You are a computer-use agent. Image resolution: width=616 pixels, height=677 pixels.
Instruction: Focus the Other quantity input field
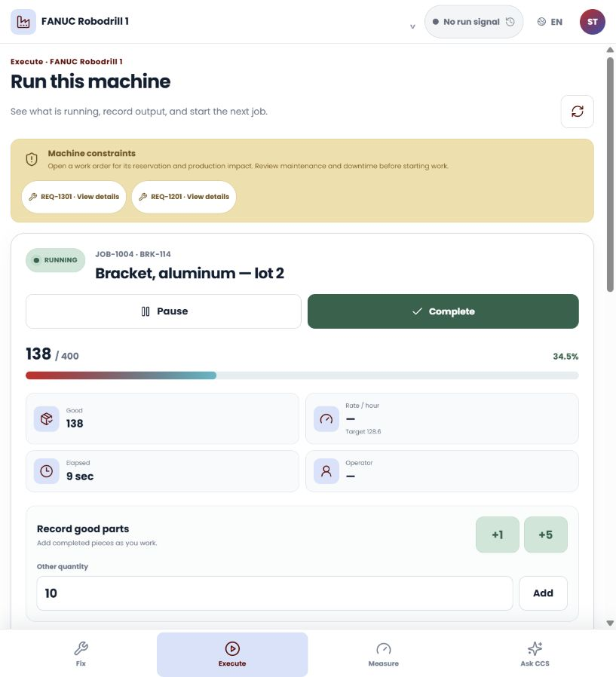(274, 593)
